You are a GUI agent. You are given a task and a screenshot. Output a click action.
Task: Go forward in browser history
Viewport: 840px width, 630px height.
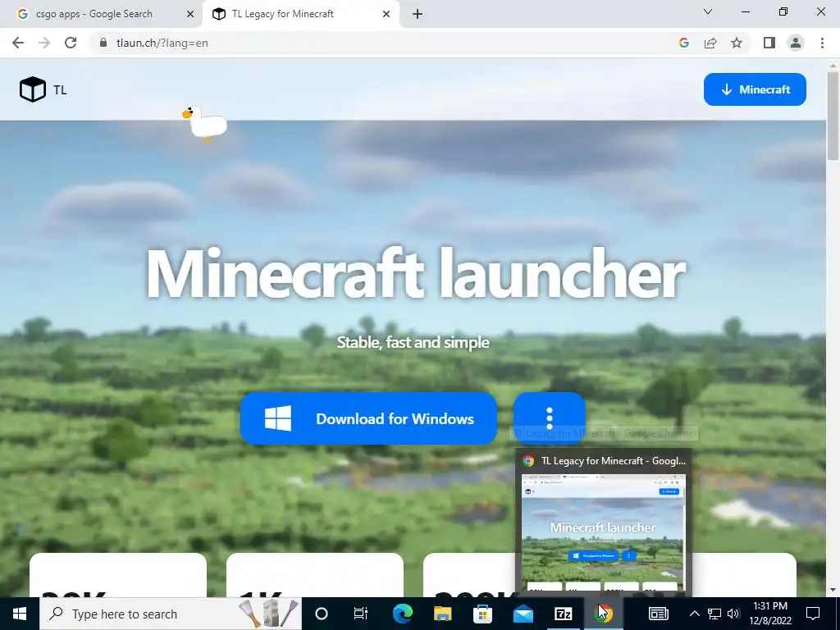(x=44, y=43)
